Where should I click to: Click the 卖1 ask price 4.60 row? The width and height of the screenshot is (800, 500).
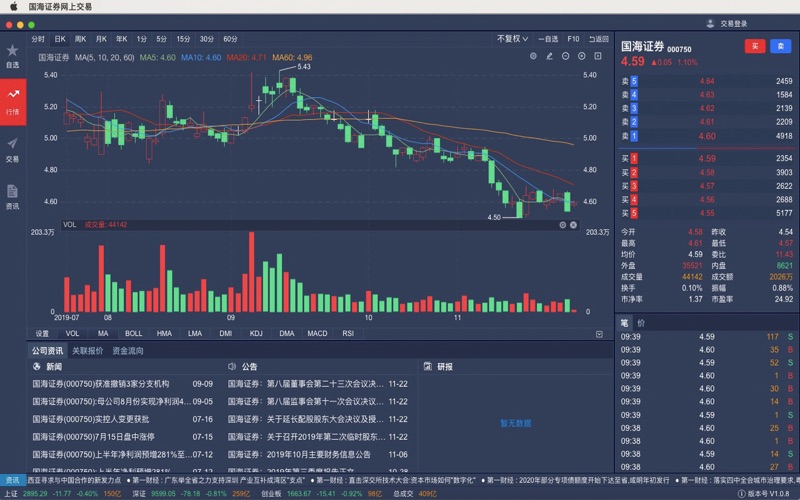point(707,136)
